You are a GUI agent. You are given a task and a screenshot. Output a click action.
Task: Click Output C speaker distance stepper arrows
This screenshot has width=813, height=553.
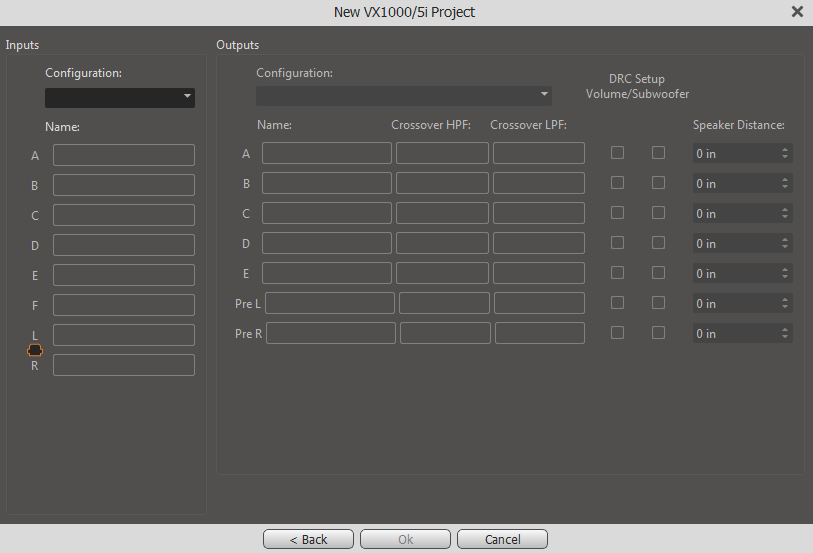pyautogui.click(x=785, y=214)
